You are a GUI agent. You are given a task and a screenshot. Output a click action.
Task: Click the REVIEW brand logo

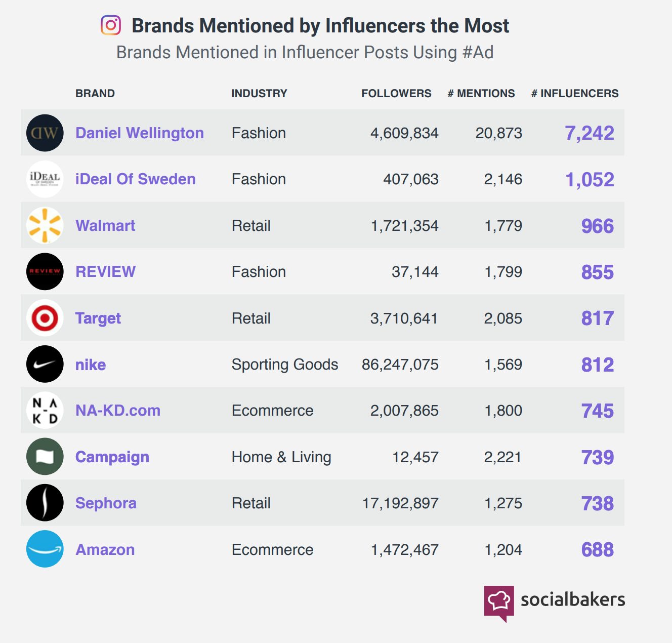[45, 272]
